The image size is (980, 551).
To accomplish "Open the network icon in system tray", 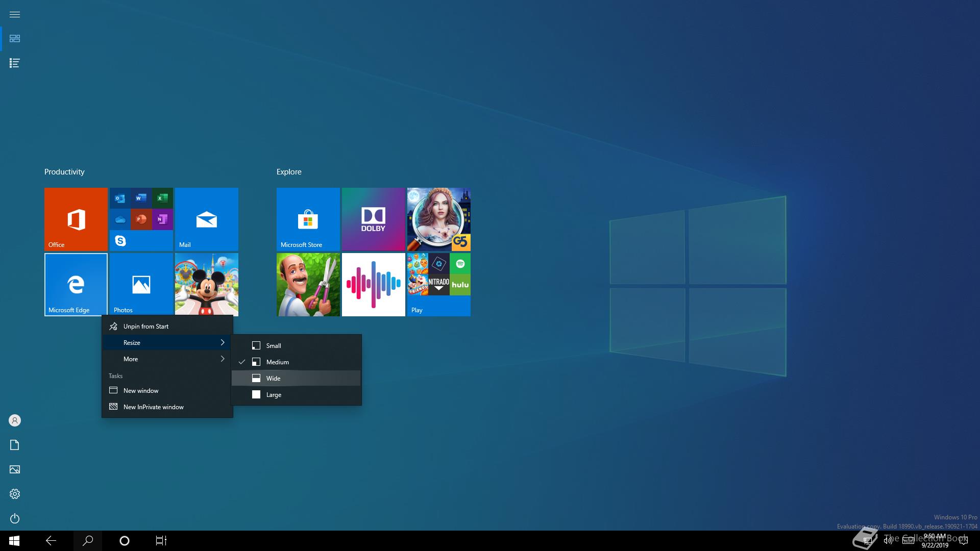I will (867, 541).
